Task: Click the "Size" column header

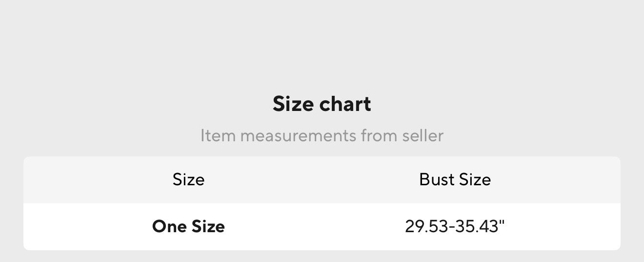Action: tap(188, 179)
